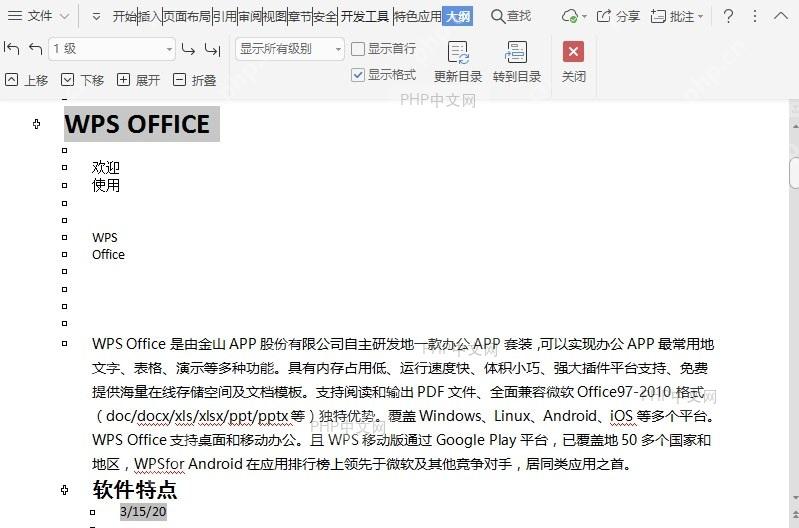Image resolution: width=799 pixels, height=528 pixels.
Task: Switch to the 特色应用 tab
Action: pyautogui.click(x=418, y=16)
